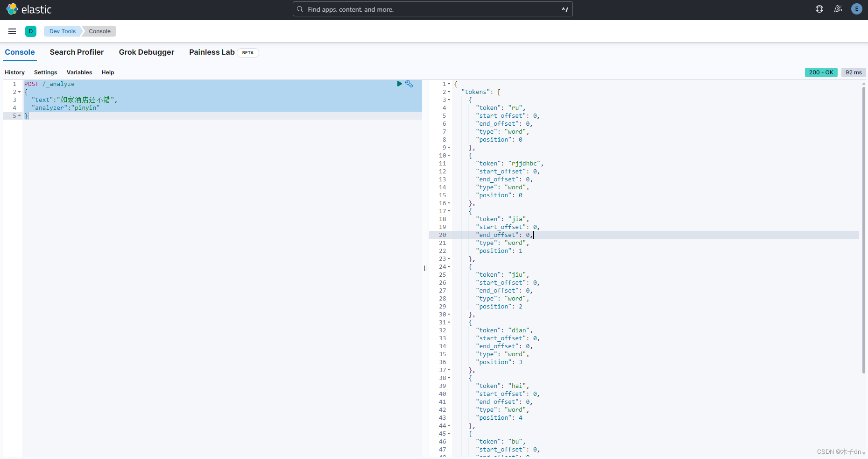Open the Grok Debugger tab
This screenshot has width=868, height=459.
pos(147,52)
